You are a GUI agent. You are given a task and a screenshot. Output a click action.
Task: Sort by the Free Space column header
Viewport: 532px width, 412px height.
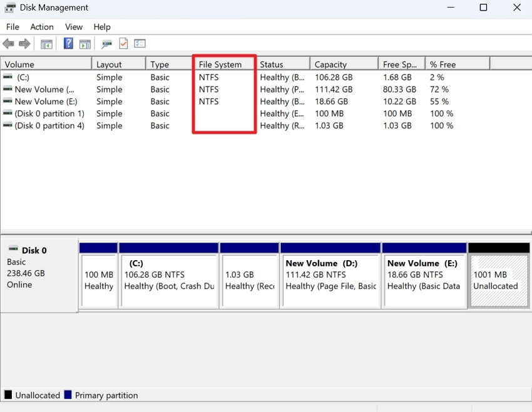tap(402, 64)
